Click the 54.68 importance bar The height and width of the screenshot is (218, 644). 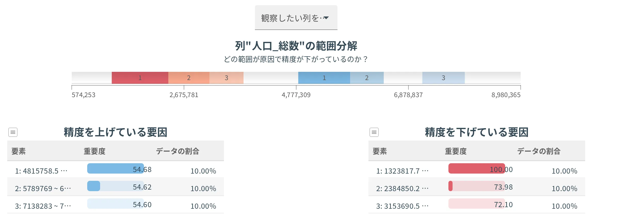click(x=116, y=168)
